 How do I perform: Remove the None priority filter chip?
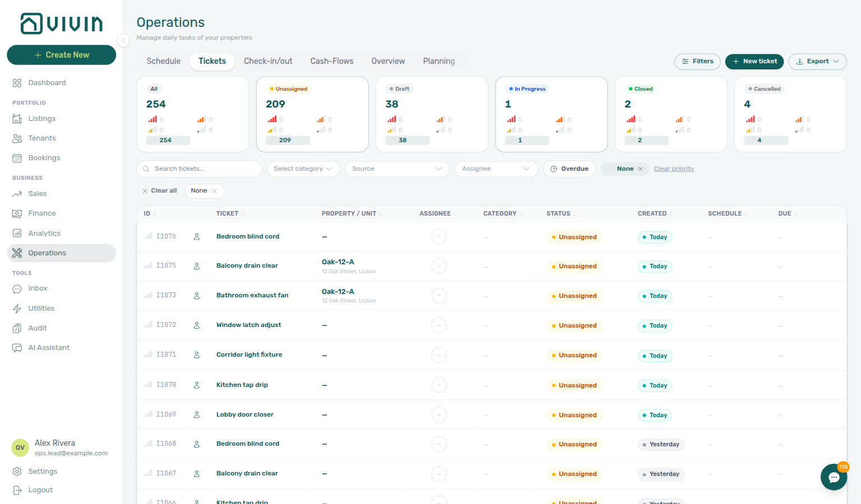point(640,169)
